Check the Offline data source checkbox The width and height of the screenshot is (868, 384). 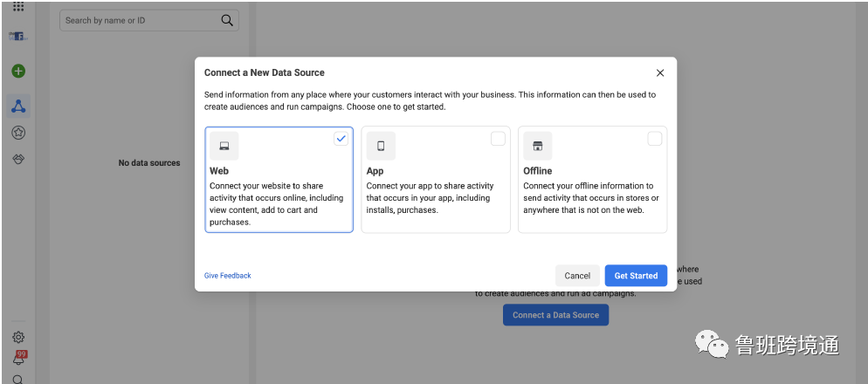point(655,139)
